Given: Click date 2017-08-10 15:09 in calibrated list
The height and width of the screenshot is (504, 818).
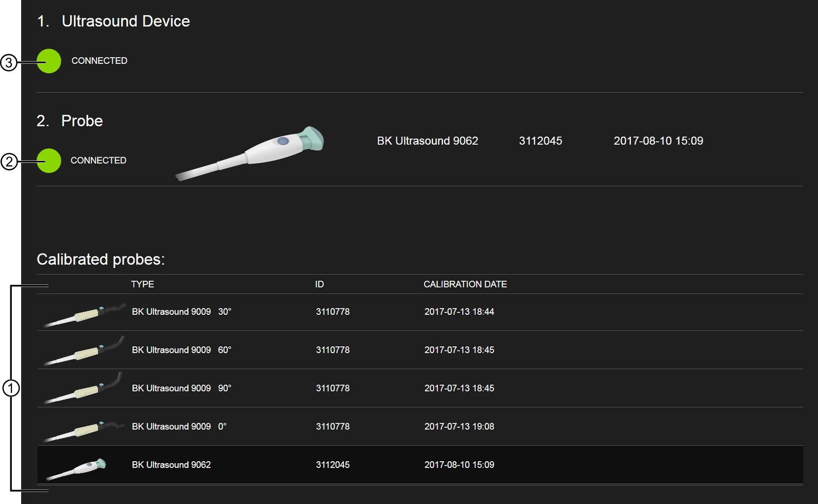Looking at the screenshot, I should [x=459, y=465].
